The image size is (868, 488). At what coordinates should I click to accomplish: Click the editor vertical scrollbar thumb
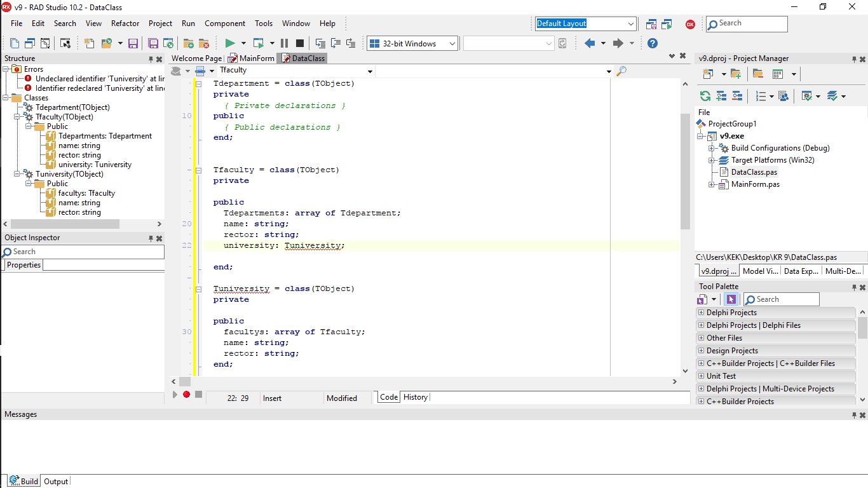pyautogui.click(x=685, y=172)
